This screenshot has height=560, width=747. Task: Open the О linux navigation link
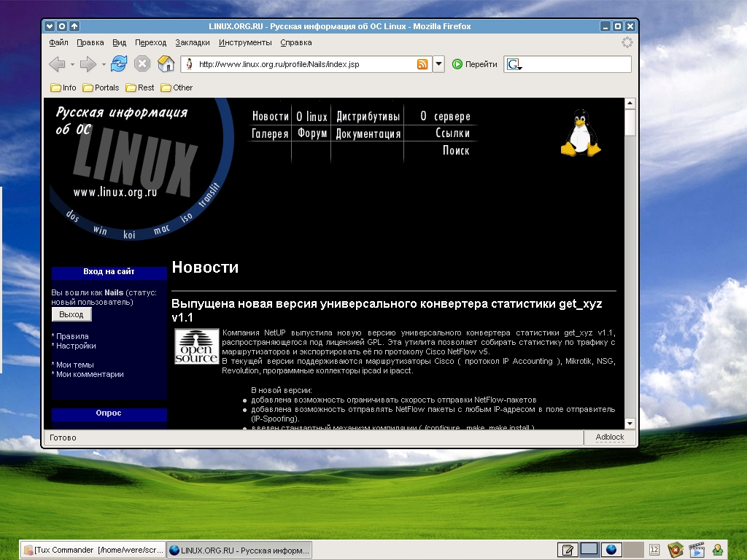pyautogui.click(x=311, y=116)
